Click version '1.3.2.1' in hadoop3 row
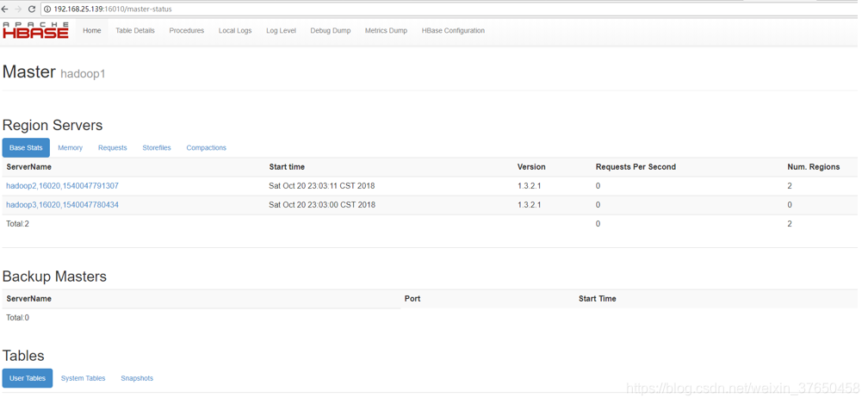 pos(530,205)
